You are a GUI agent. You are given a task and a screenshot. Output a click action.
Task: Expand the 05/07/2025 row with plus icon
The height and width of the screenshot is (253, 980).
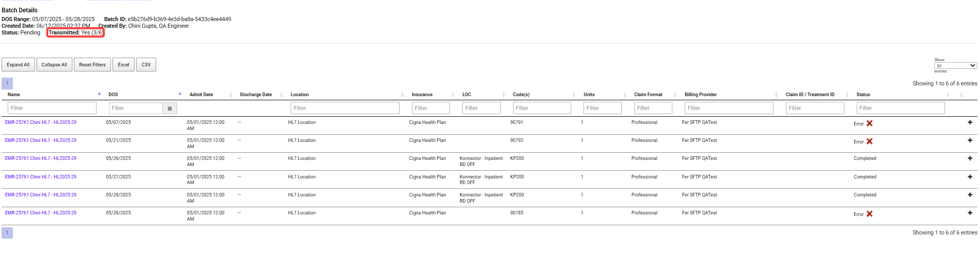coord(970,122)
